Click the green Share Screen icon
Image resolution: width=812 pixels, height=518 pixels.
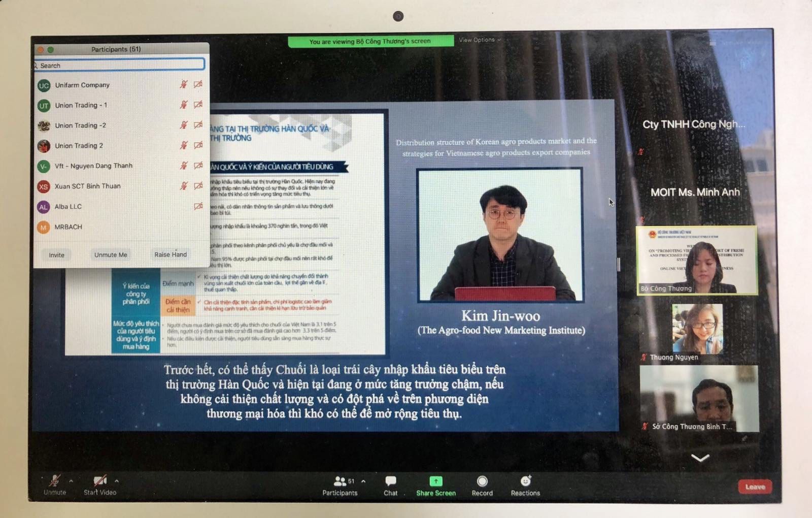[x=435, y=481]
